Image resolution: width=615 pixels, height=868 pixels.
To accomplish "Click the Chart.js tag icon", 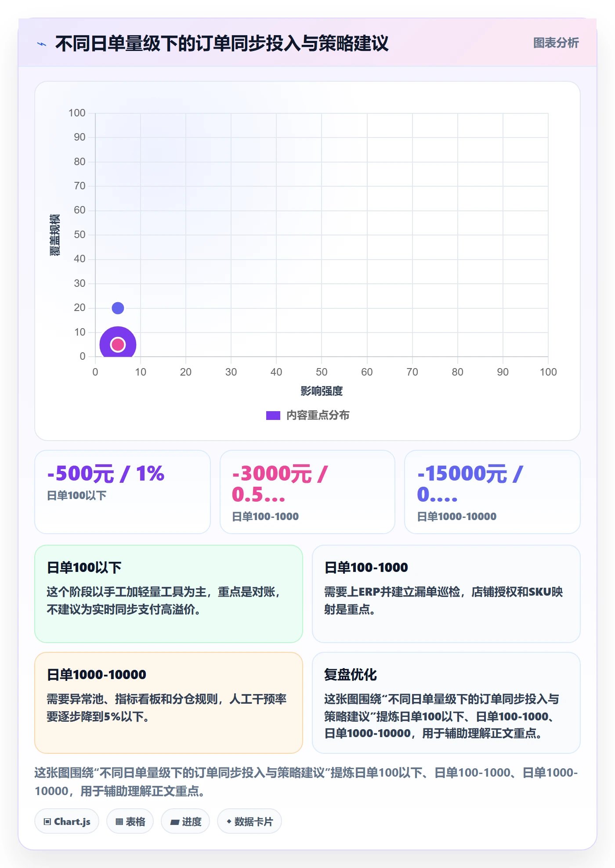I will 47,821.
